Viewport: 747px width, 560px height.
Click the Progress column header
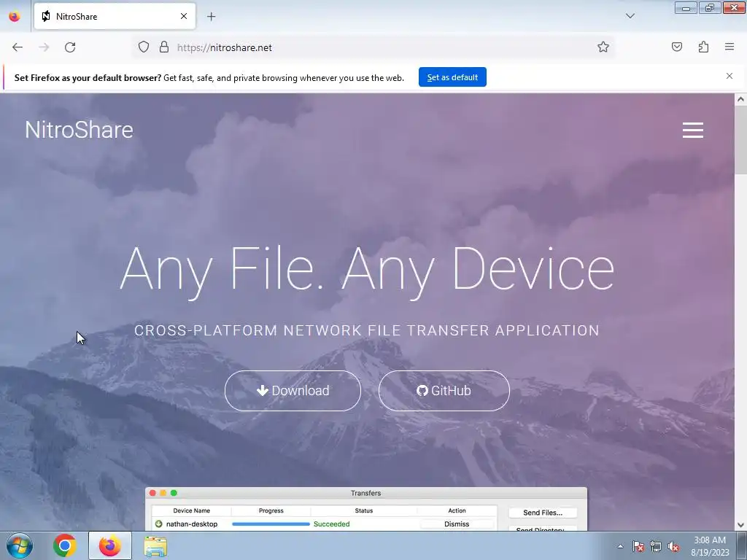click(x=271, y=510)
